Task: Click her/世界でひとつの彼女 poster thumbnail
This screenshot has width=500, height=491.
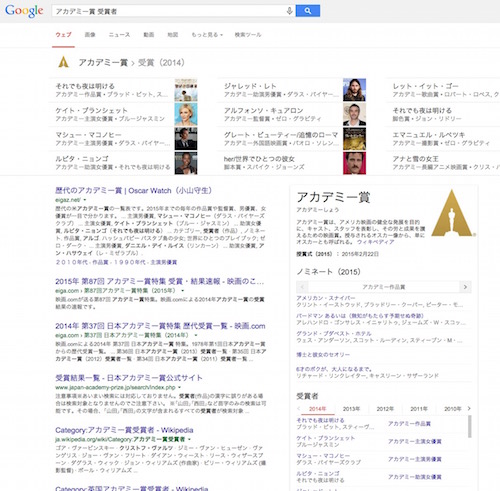Action: click(354, 163)
